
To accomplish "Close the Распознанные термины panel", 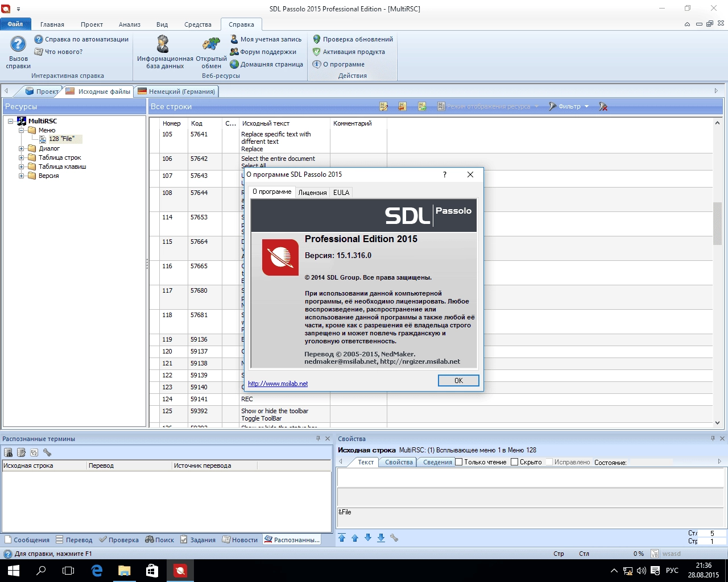I will click(328, 438).
